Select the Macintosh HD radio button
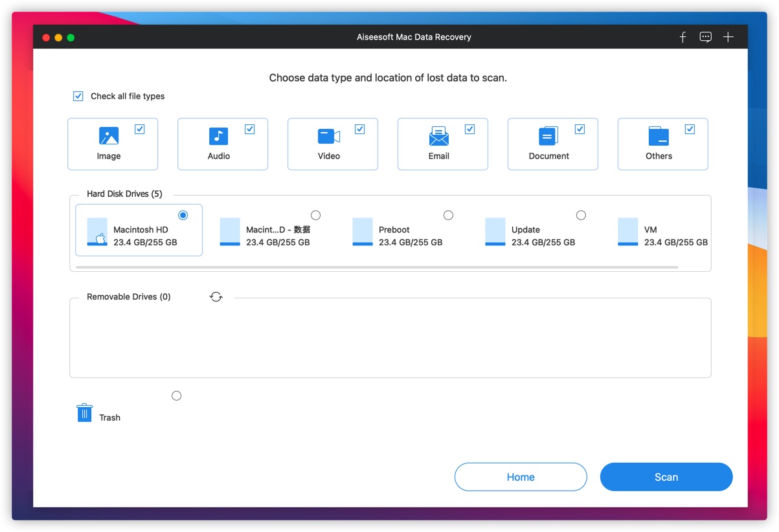779x532 pixels. point(183,215)
